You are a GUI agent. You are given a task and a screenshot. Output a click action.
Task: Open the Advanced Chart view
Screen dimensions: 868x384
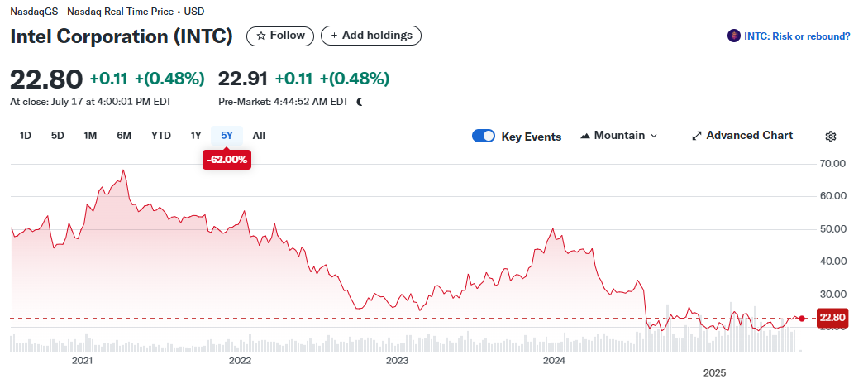click(742, 136)
